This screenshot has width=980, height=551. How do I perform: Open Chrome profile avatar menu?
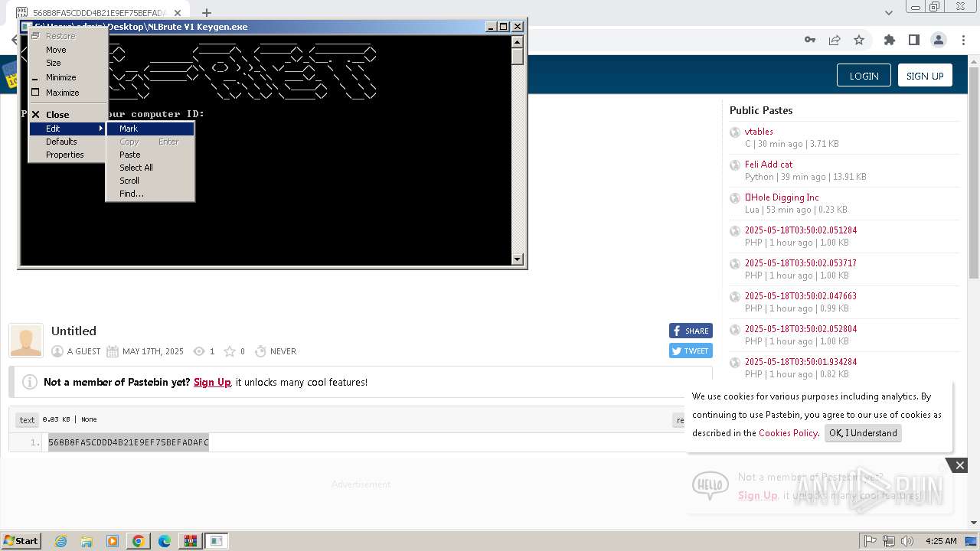(939, 40)
